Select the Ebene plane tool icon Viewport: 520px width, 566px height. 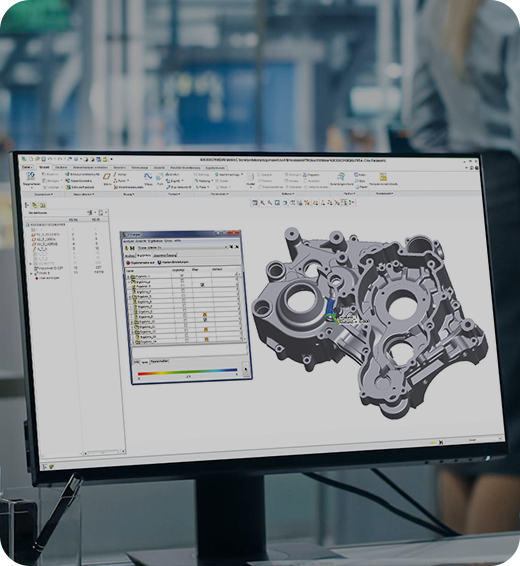(x=107, y=177)
